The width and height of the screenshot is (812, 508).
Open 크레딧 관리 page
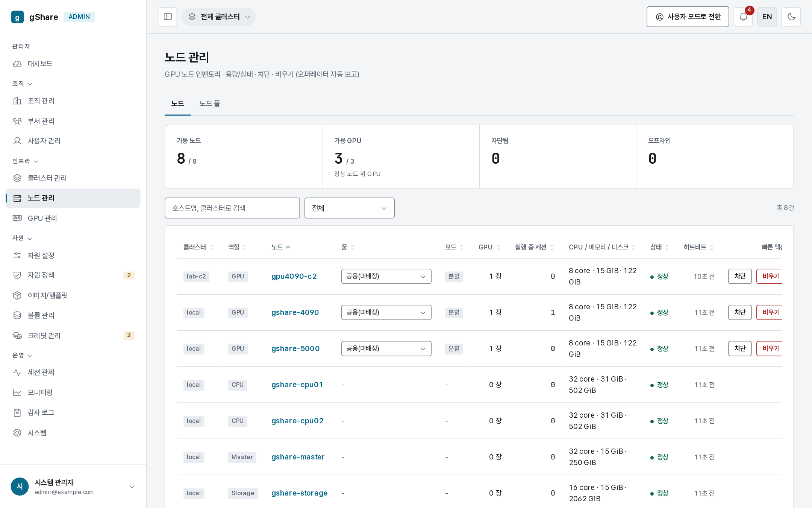point(73,335)
